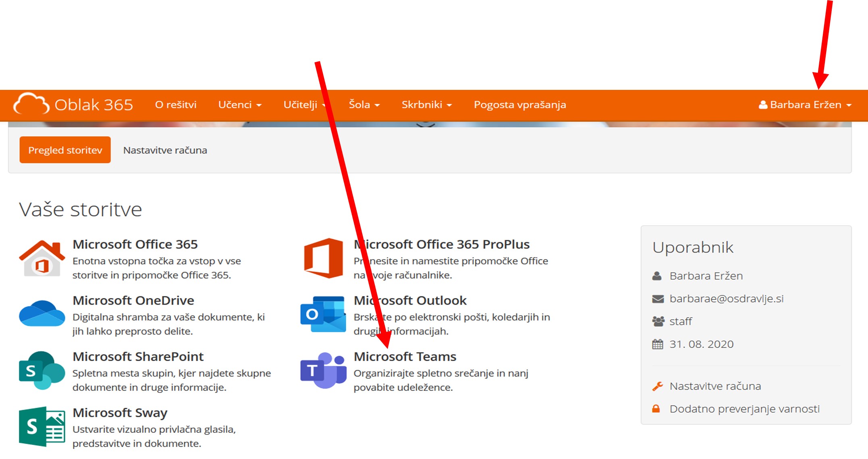Viewport: 868px width, 459px height.
Task: Expand the Skrbniki dropdown menu
Action: point(426,105)
